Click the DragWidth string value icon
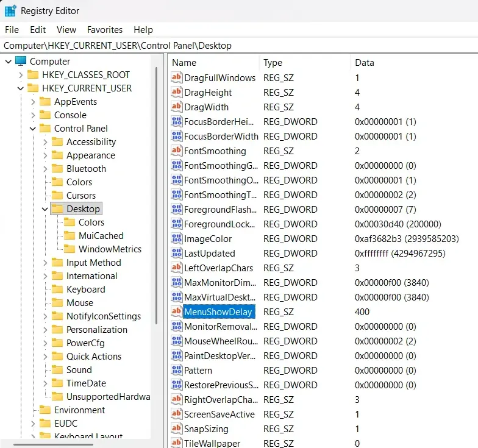The height and width of the screenshot is (448, 478). [x=177, y=107]
